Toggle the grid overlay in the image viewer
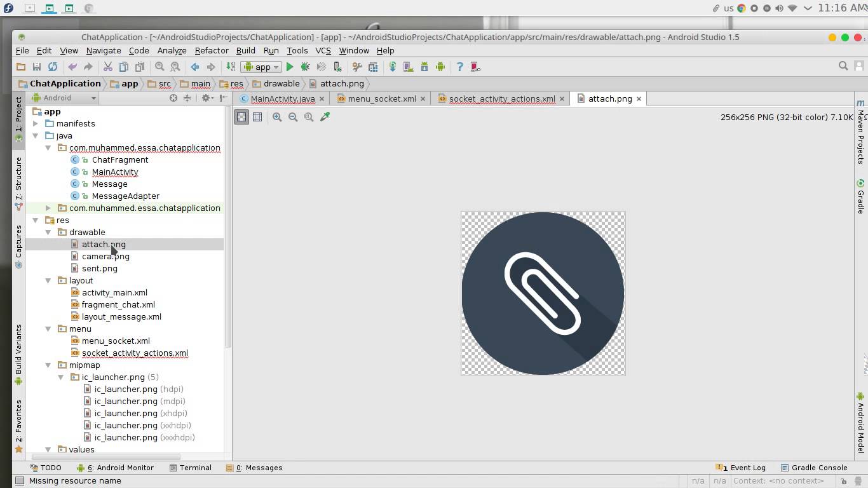 click(257, 117)
